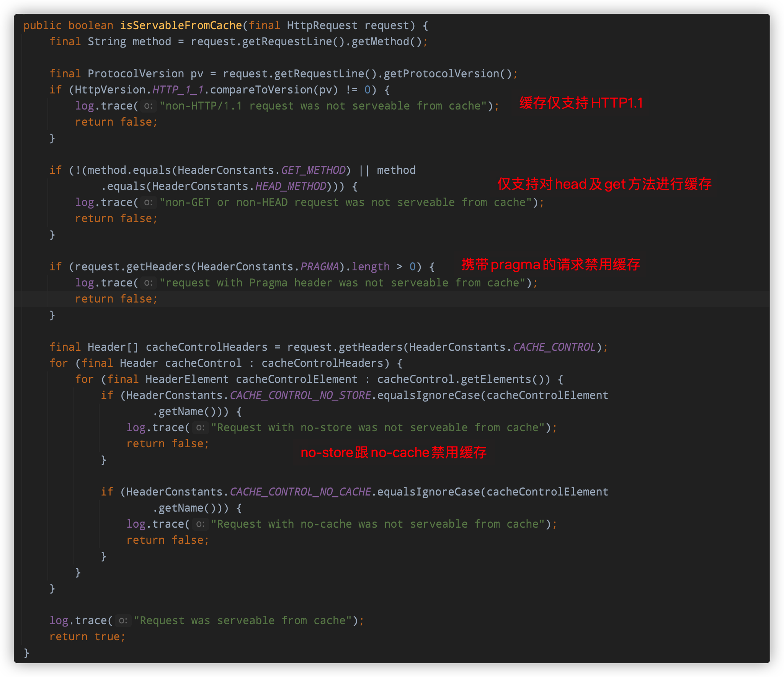Viewport: 784px width, 677px height.
Task: Click the parameter hint before "non-GET or non-HEAD" string
Action: pyautogui.click(x=148, y=203)
